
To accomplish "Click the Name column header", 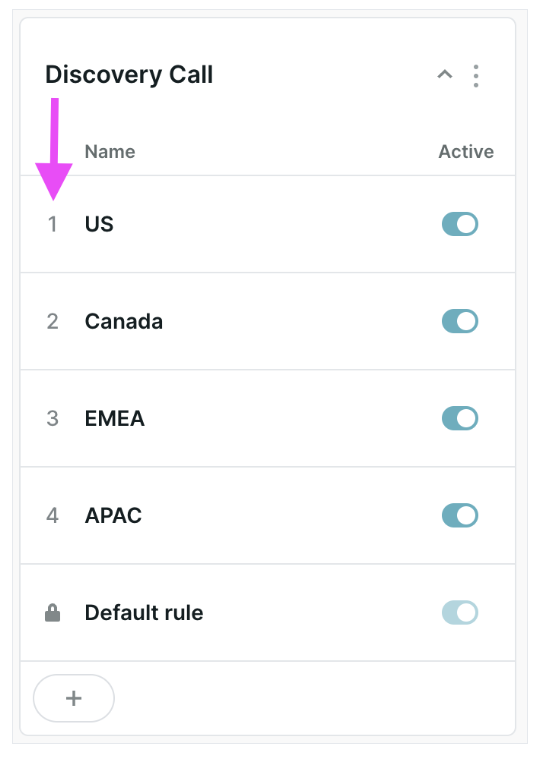I will tap(110, 152).
